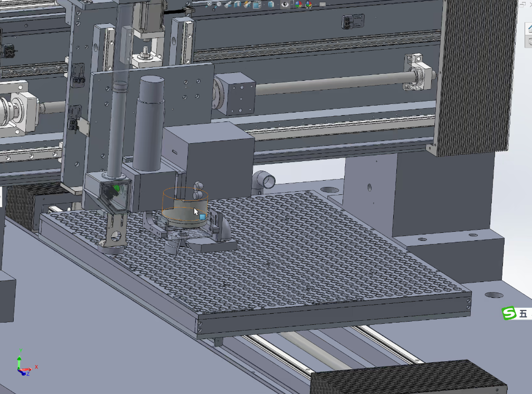Click the Display Style cube icon
532x394 pixels.
(x=270, y=4)
